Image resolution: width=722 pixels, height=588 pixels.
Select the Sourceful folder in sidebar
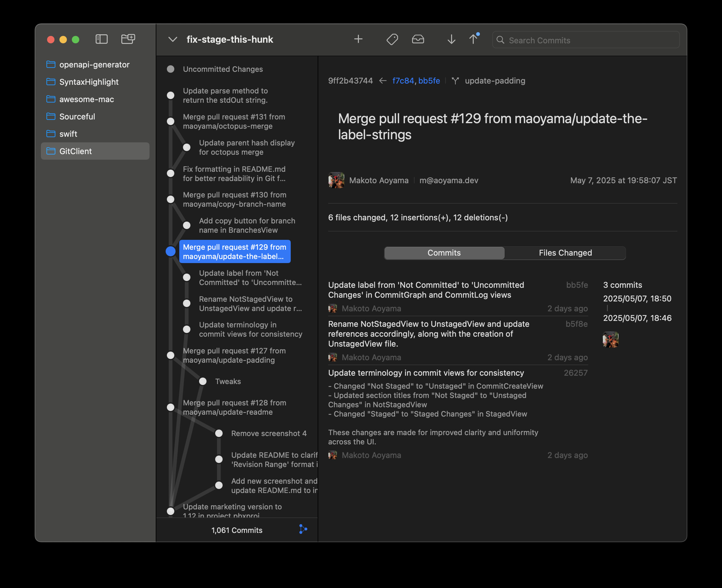click(77, 116)
